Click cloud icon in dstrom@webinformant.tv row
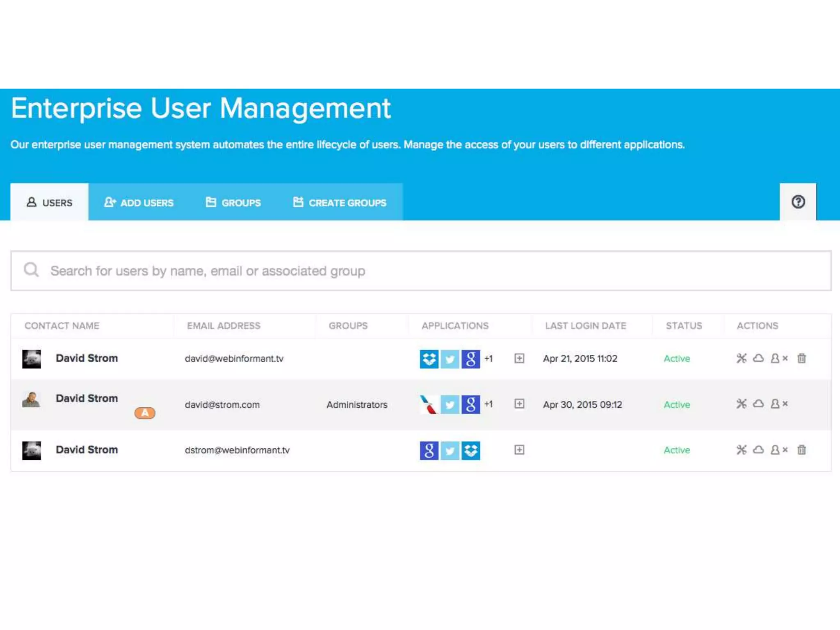Screen dimensions: 840x630 tap(758, 450)
